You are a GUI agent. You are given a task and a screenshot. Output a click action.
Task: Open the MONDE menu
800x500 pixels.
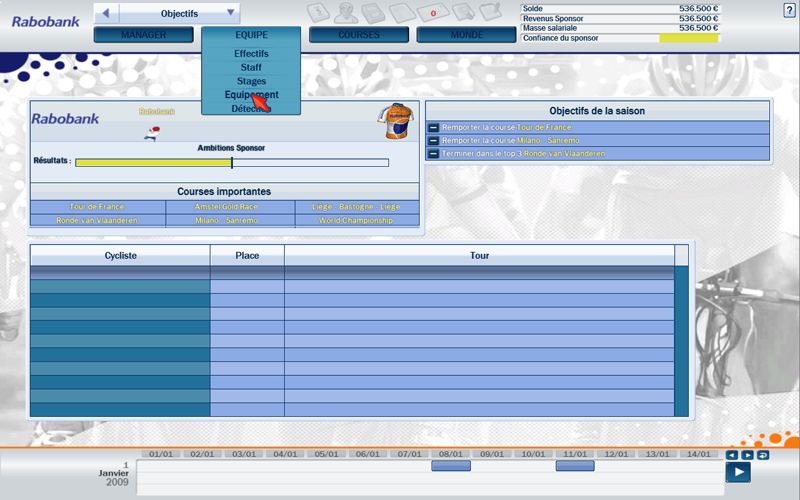coord(466,35)
